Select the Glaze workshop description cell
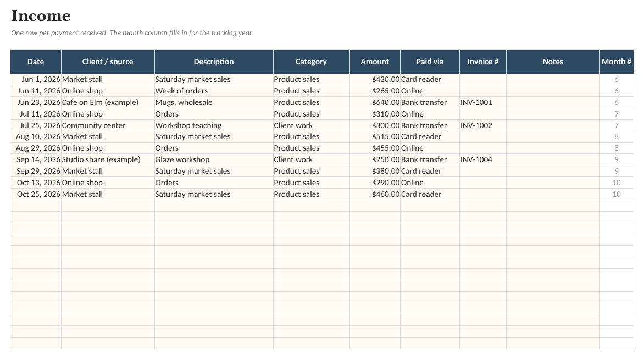The width and height of the screenshot is (644, 359). click(x=214, y=159)
